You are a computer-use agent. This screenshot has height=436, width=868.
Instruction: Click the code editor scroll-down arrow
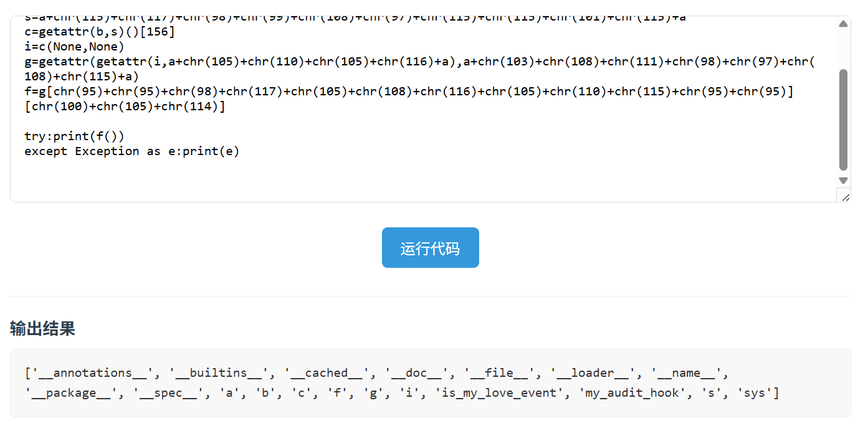[843, 181]
